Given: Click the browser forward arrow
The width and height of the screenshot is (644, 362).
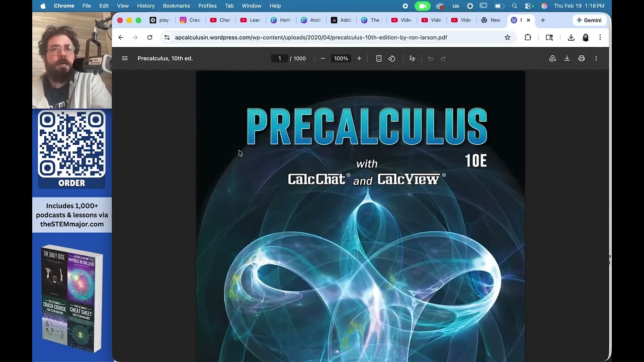Looking at the screenshot, I should point(135,37).
